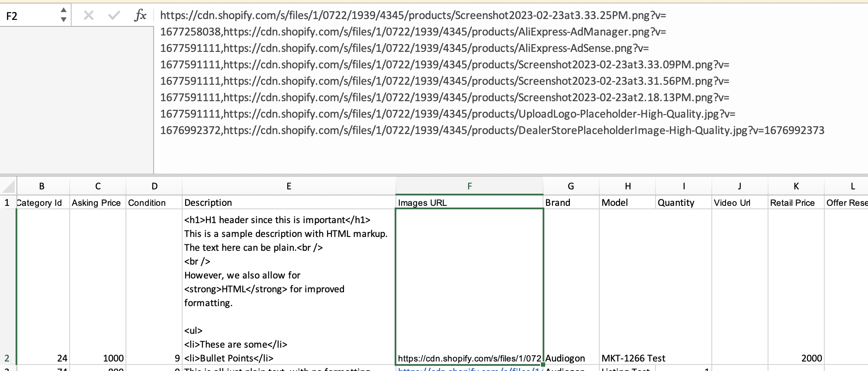Click the 'Offer Rese' header cell
The width and height of the screenshot is (868, 371).
[846, 202]
